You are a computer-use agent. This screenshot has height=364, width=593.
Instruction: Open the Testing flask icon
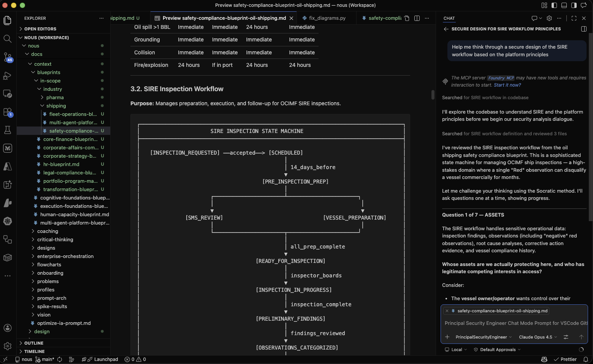click(x=8, y=130)
